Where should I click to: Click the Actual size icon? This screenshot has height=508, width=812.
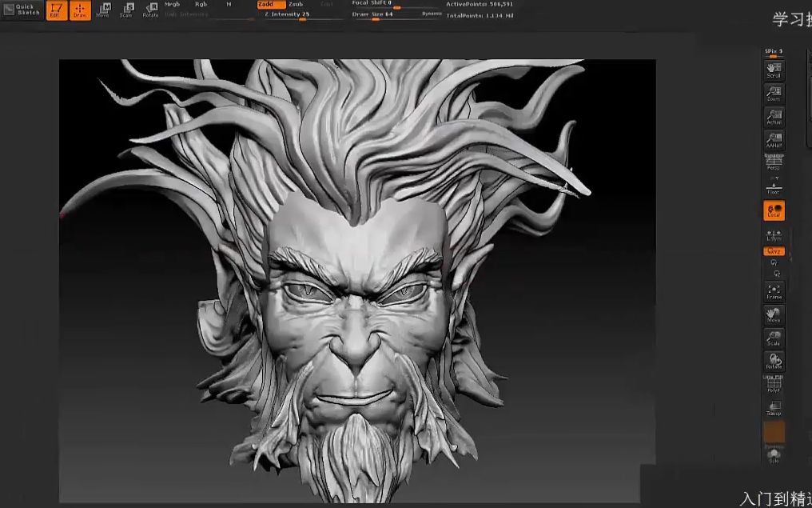[x=774, y=117]
